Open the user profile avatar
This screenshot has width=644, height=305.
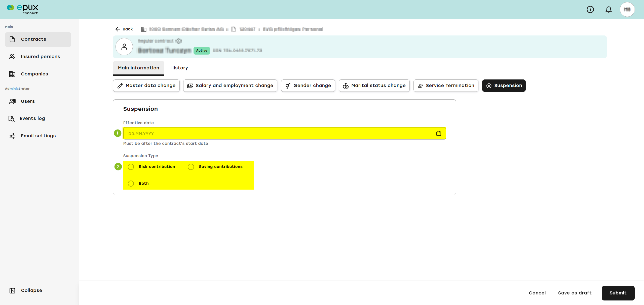pos(627,10)
